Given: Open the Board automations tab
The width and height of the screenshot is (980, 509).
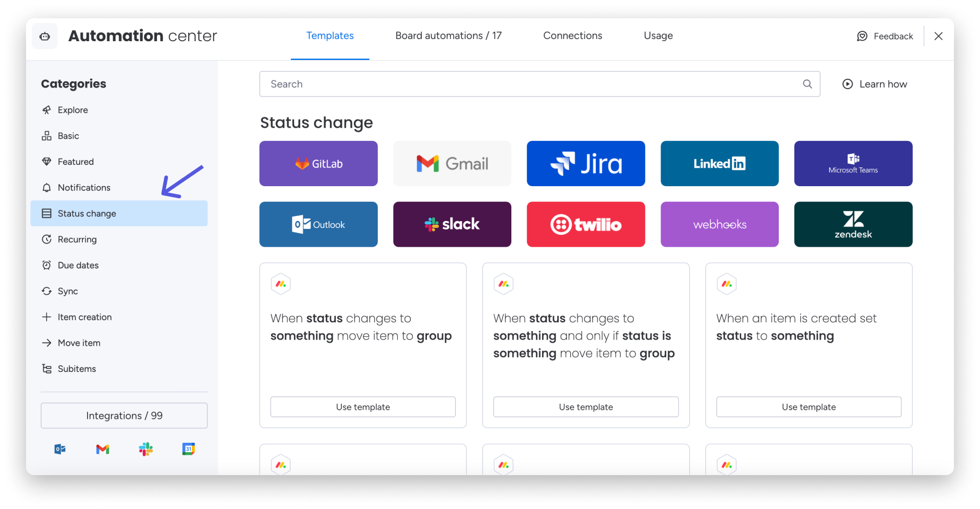Looking at the screenshot, I should 448,35.
